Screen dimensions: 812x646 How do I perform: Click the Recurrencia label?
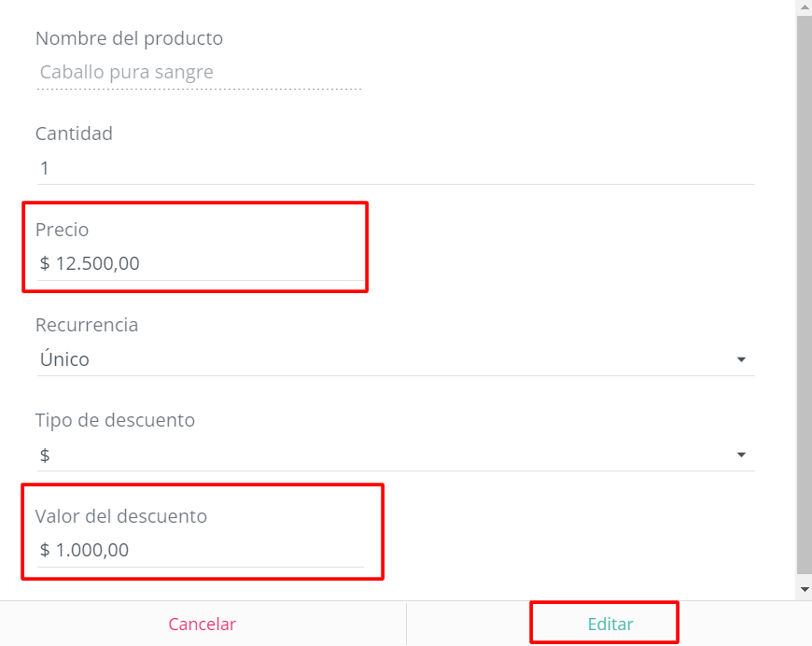click(87, 325)
